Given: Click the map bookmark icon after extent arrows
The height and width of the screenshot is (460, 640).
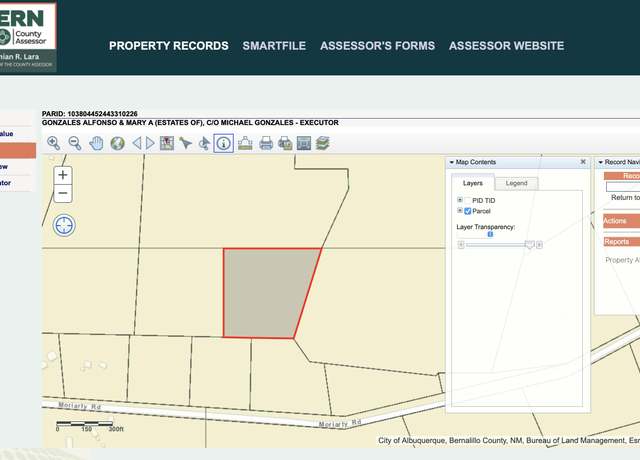Looking at the screenshot, I should tap(167, 143).
